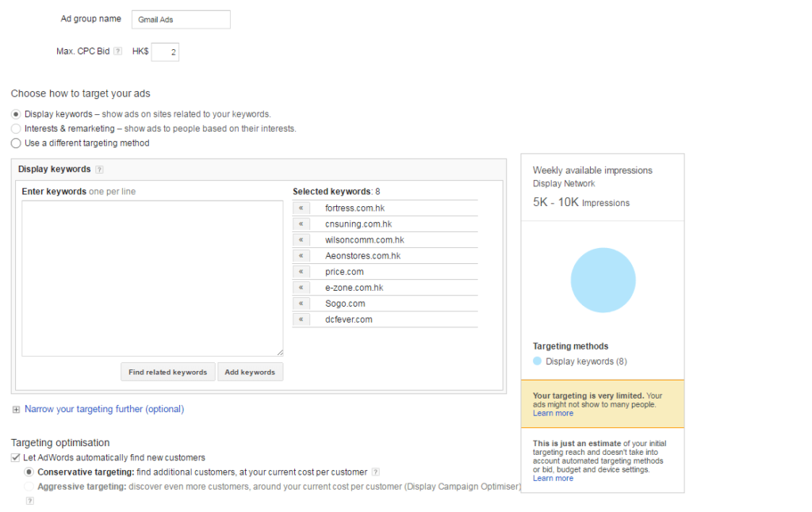The height and width of the screenshot is (512, 812).
Task: Remove wilsoncomm.com.hk keyword with its arrow button
Action: [x=301, y=240]
